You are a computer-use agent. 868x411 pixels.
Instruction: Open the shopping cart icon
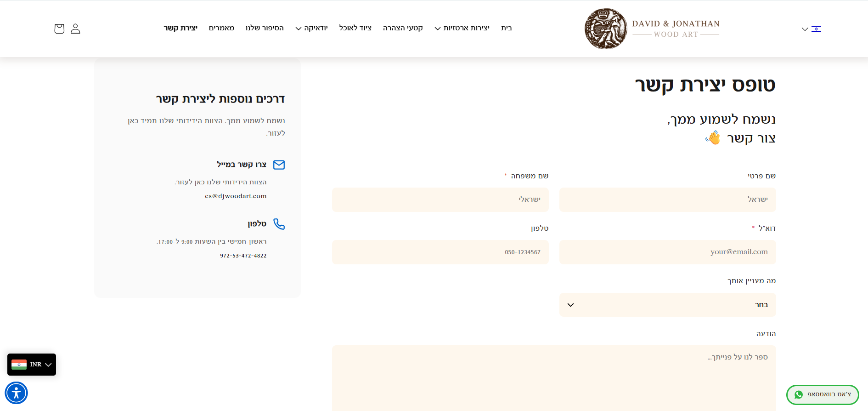click(59, 29)
